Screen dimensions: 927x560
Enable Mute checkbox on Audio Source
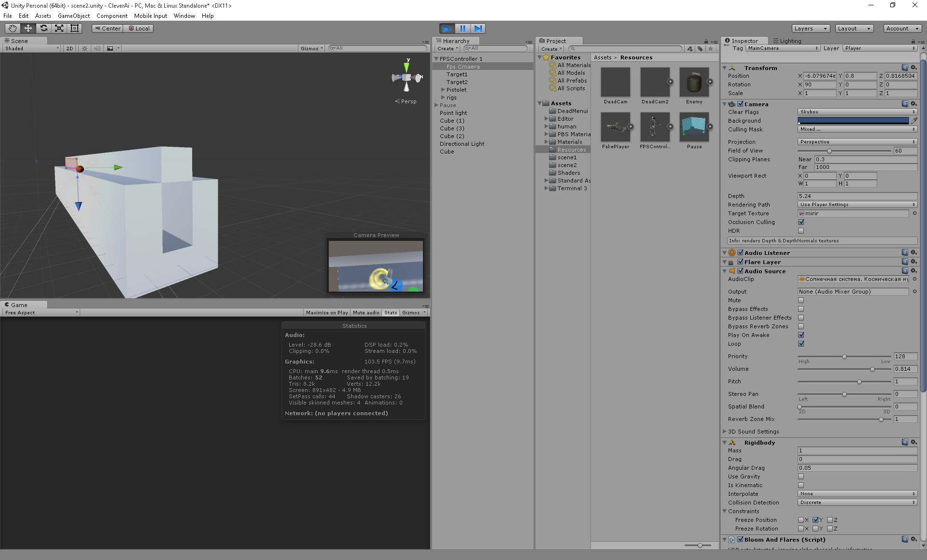click(801, 300)
